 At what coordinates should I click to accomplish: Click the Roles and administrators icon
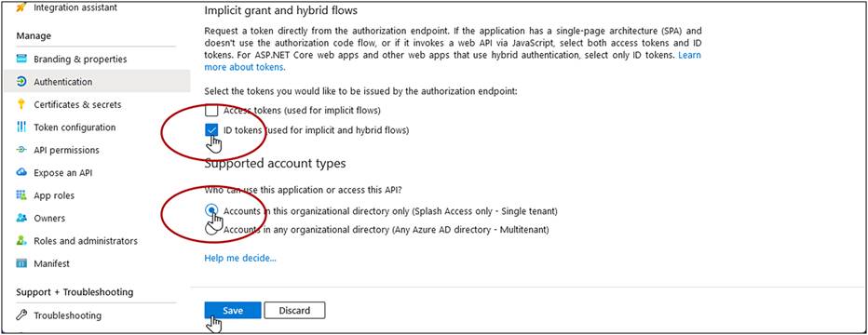[x=21, y=240]
